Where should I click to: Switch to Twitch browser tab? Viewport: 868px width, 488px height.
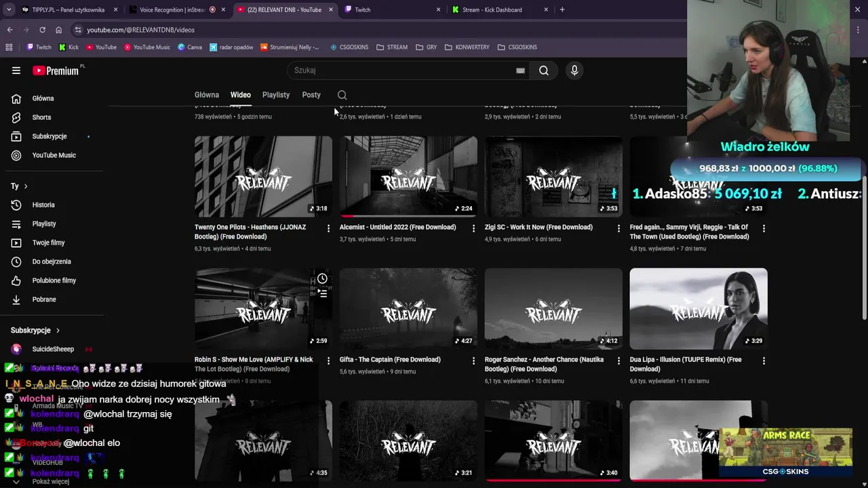tap(392, 9)
